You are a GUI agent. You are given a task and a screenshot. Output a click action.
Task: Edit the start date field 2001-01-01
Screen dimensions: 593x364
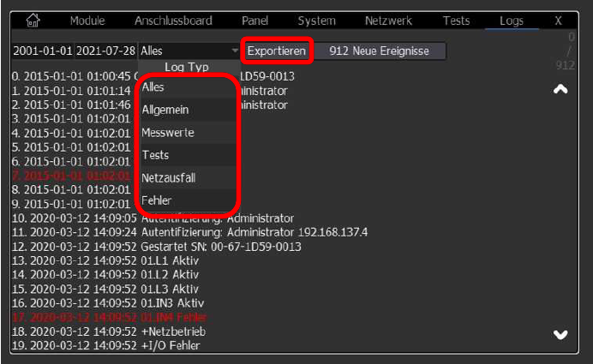click(x=42, y=51)
